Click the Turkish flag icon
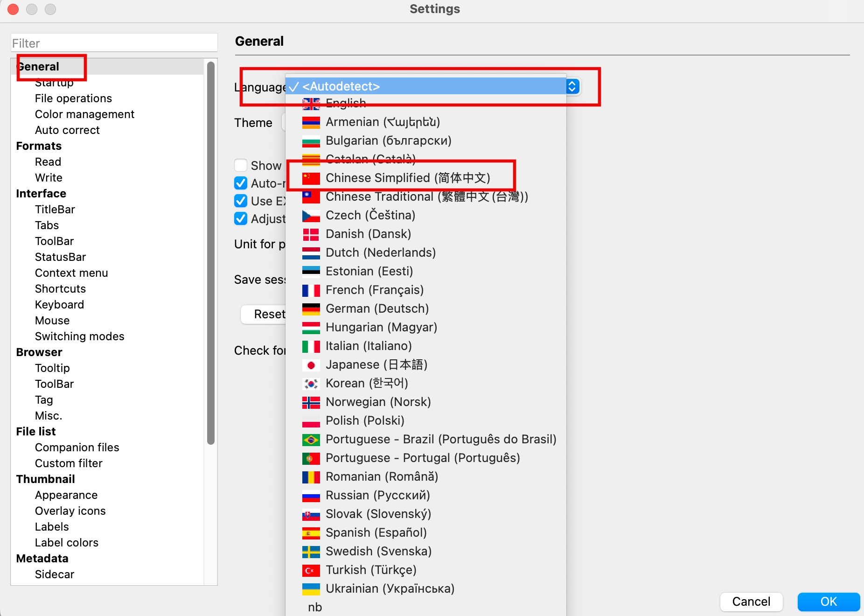 311,570
